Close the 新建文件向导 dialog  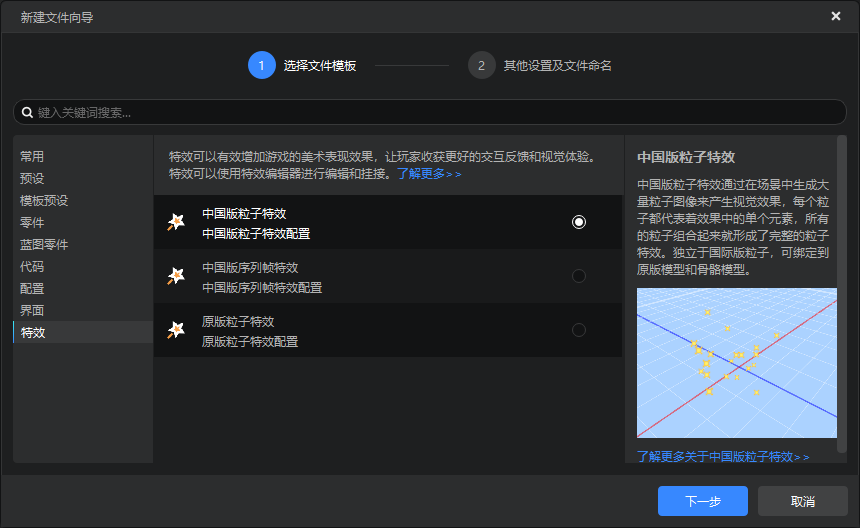[836, 16]
